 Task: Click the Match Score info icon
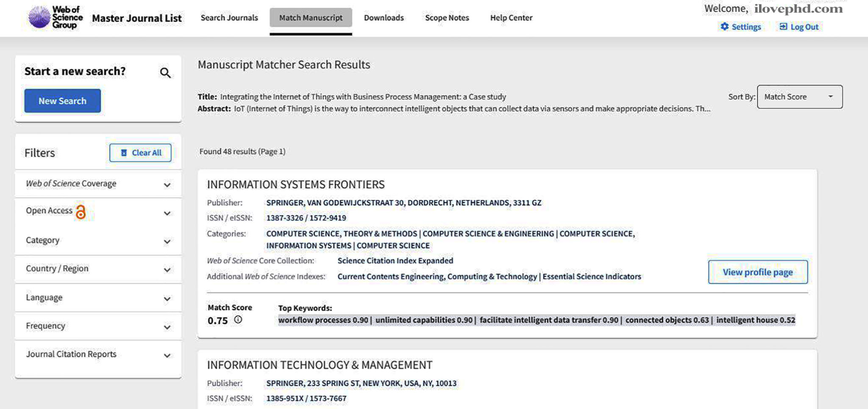(238, 320)
